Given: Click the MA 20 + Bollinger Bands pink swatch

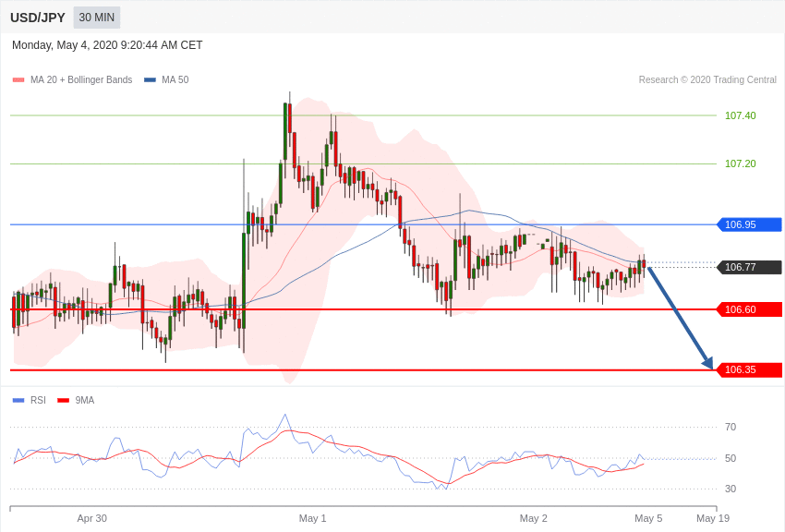Looking at the screenshot, I should point(18,79).
